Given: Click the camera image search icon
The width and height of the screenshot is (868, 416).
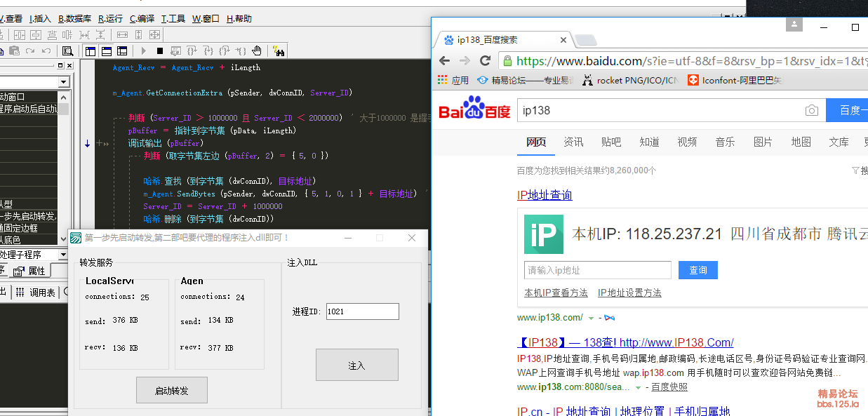Looking at the screenshot, I should [x=811, y=110].
